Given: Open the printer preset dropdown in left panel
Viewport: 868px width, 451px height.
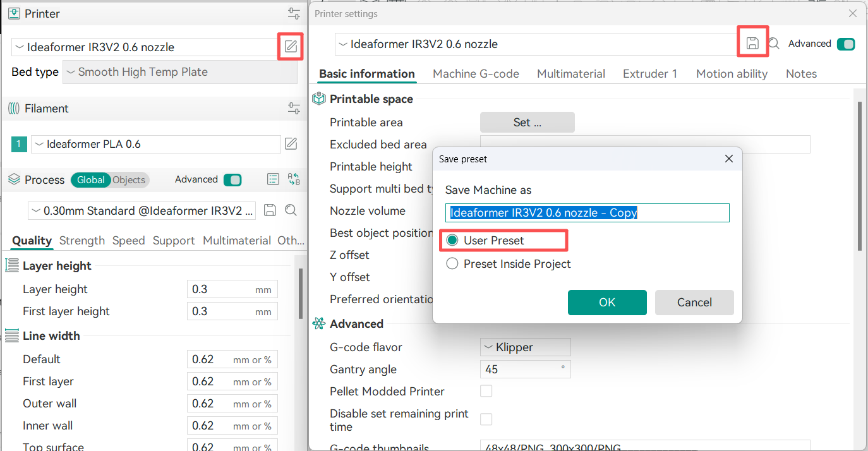Looking at the screenshot, I should (145, 47).
